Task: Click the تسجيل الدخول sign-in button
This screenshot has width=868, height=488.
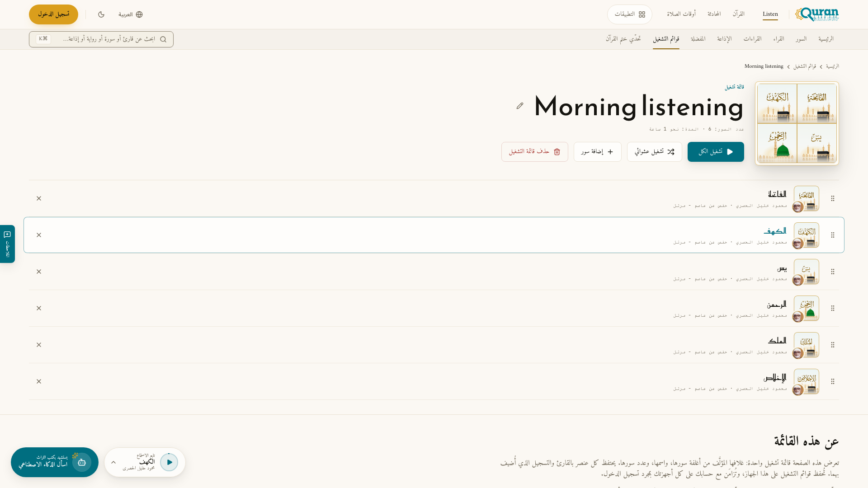Action: coord(53,14)
